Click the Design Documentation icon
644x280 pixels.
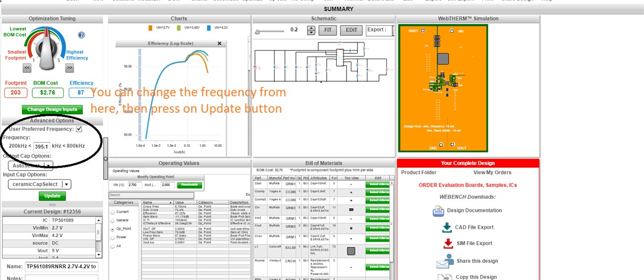tap(438, 211)
